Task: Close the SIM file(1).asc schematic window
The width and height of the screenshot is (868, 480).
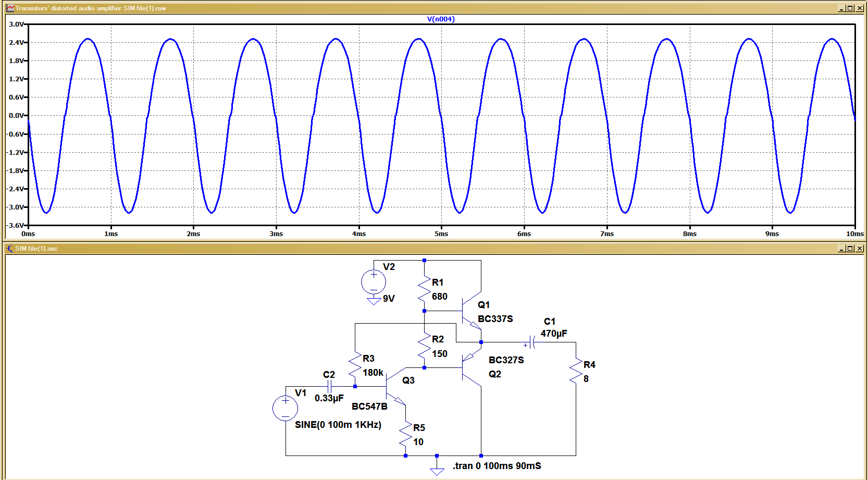Action: click(x=859, y=249)
